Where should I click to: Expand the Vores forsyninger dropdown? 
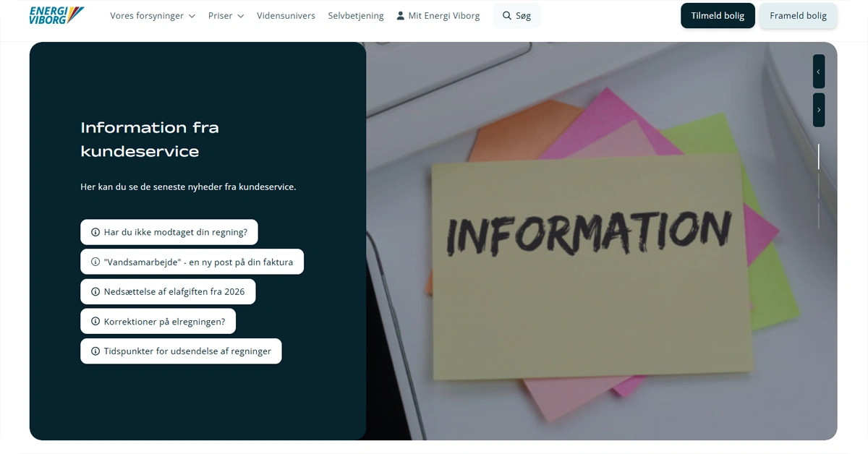point(153,16)
